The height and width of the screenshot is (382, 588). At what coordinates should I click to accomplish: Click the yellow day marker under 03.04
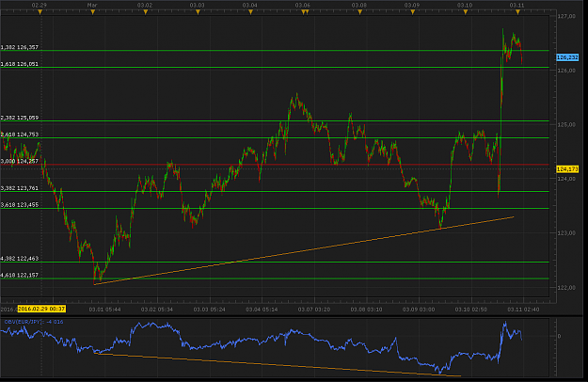coord(250,12)
